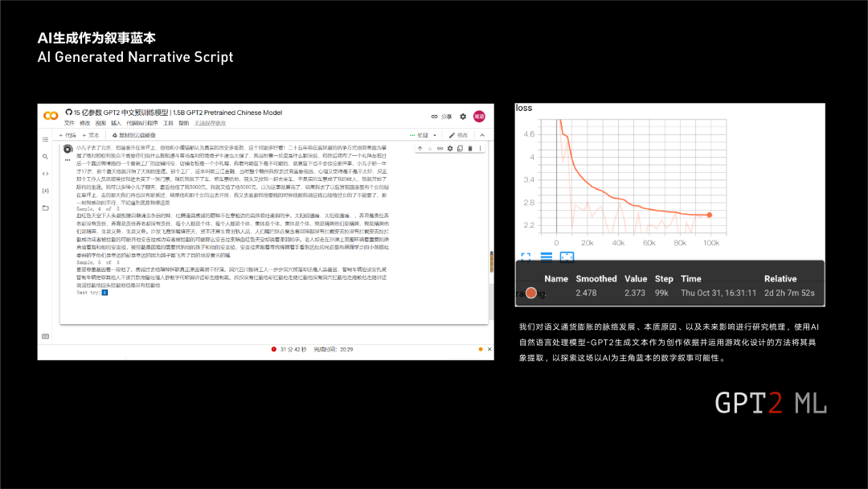The height and width of the screenshot is (489, 868).
Task: Click the Step cell 99k
Action: 661,293
